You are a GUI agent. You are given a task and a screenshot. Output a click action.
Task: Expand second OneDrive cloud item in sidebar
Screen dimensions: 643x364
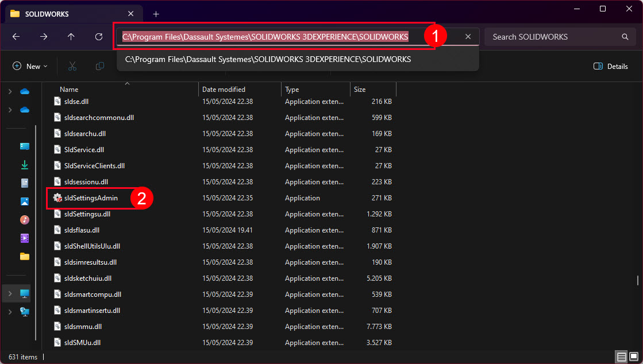[x=10, y=110]
